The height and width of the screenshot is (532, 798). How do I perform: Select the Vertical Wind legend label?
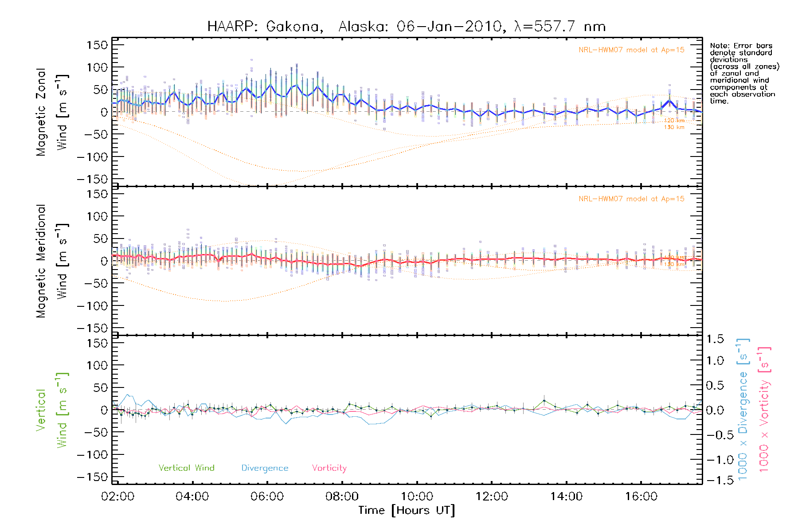point(186,468)
